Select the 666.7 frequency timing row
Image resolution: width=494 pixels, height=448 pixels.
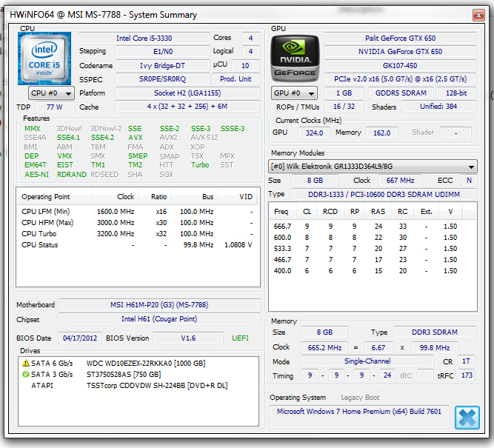373,226
